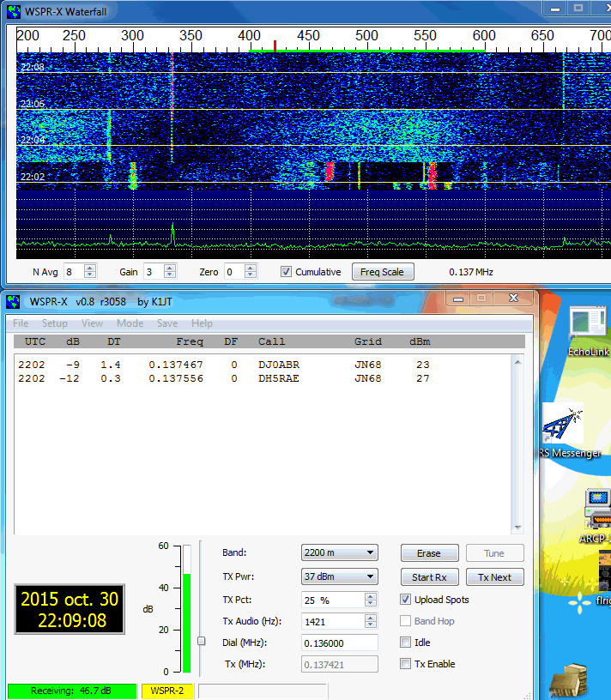Open the TX Pwr dropdown showing 37 dBm

click(340, 576)
